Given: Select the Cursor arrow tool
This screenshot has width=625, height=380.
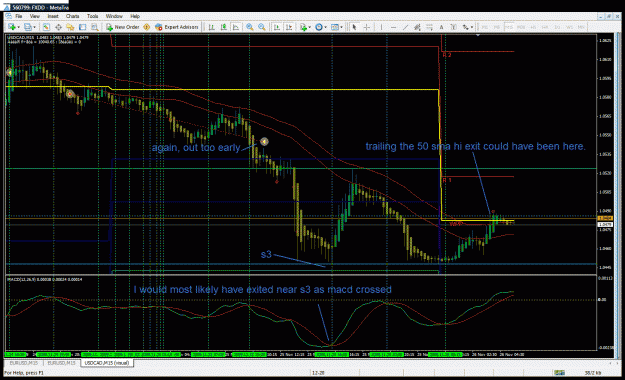Looking at the screenshot, I should point(354,27).
